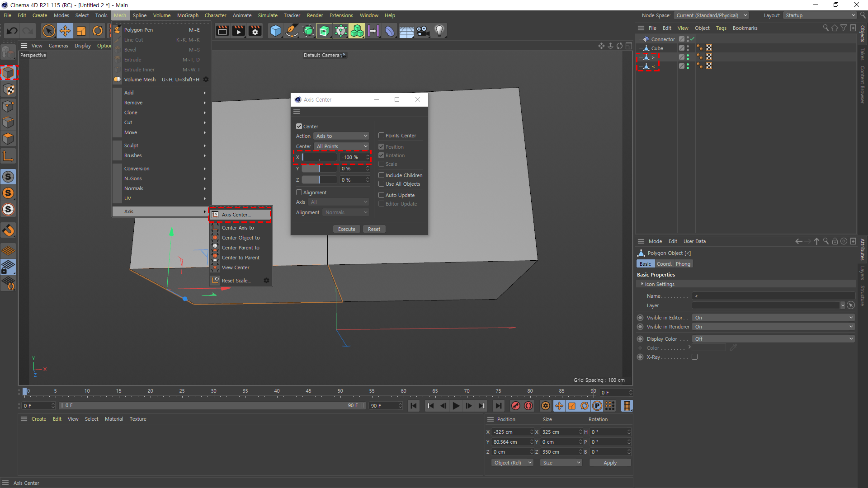Select 'Center Axis to' menu entry
The height and width of the screenshot is (488, 868).
(238, 228)
